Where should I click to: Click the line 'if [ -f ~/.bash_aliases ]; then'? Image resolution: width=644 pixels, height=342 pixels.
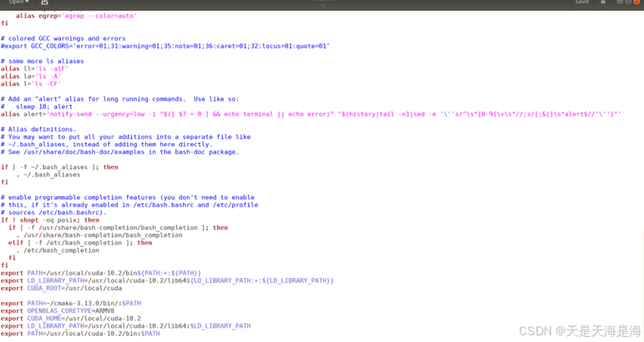tap(60, 167)
